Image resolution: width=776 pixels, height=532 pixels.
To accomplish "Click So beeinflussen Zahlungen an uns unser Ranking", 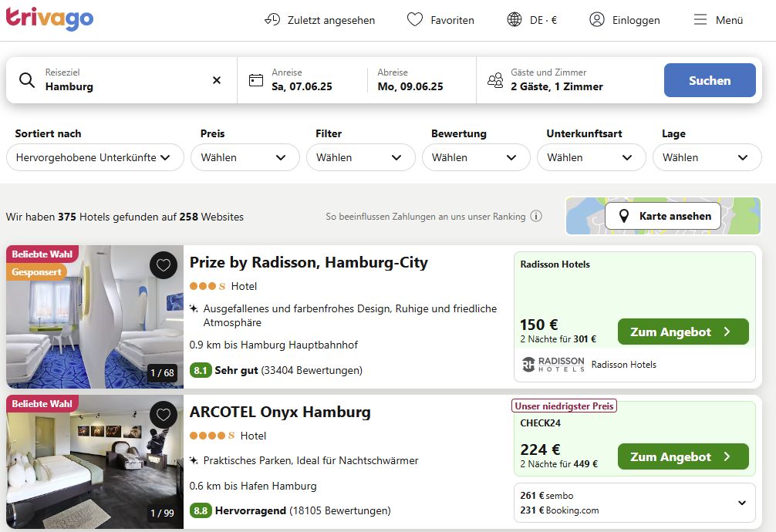I will pos(426,216).
